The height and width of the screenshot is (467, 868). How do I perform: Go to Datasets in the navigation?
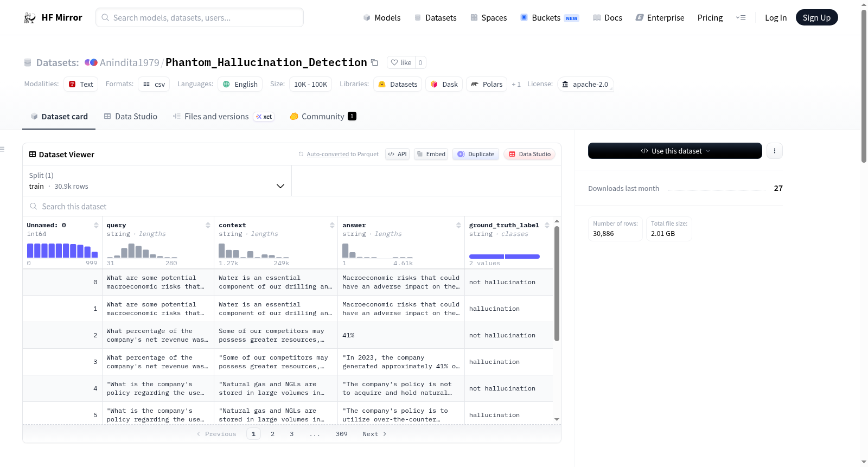click(436, 18)
